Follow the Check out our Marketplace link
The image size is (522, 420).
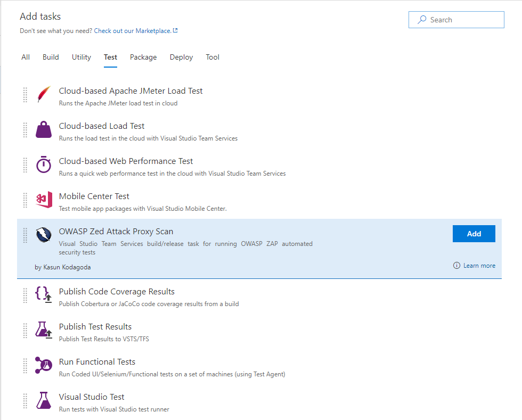pyautogui.click(x=133, y=31)
